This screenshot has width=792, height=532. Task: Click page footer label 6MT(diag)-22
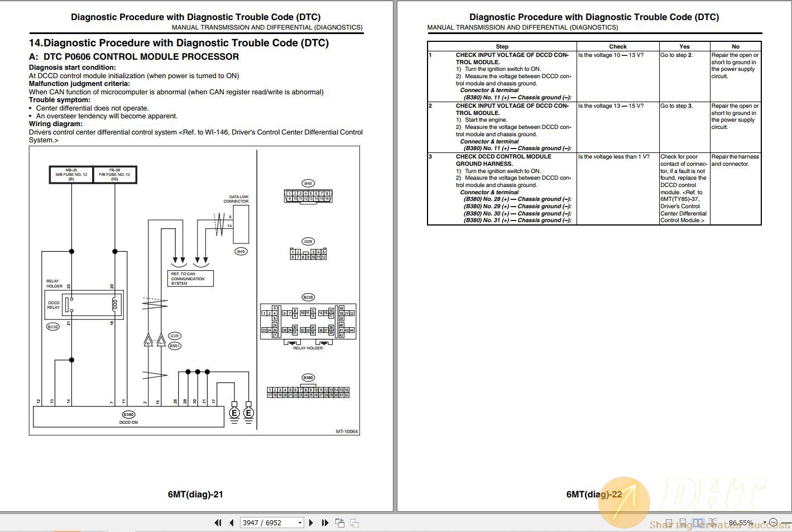(594, 494)
